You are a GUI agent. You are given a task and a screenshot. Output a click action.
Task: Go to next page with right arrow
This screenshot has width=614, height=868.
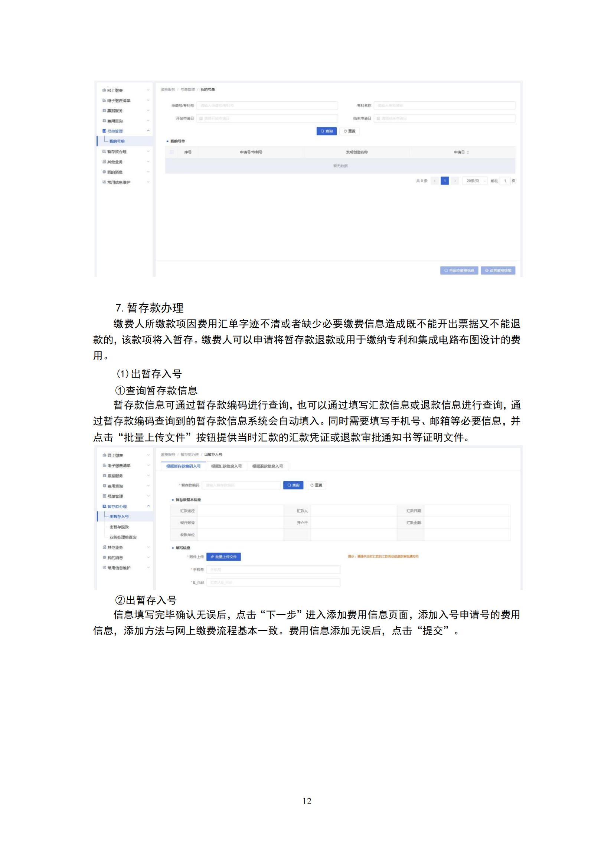455,181
